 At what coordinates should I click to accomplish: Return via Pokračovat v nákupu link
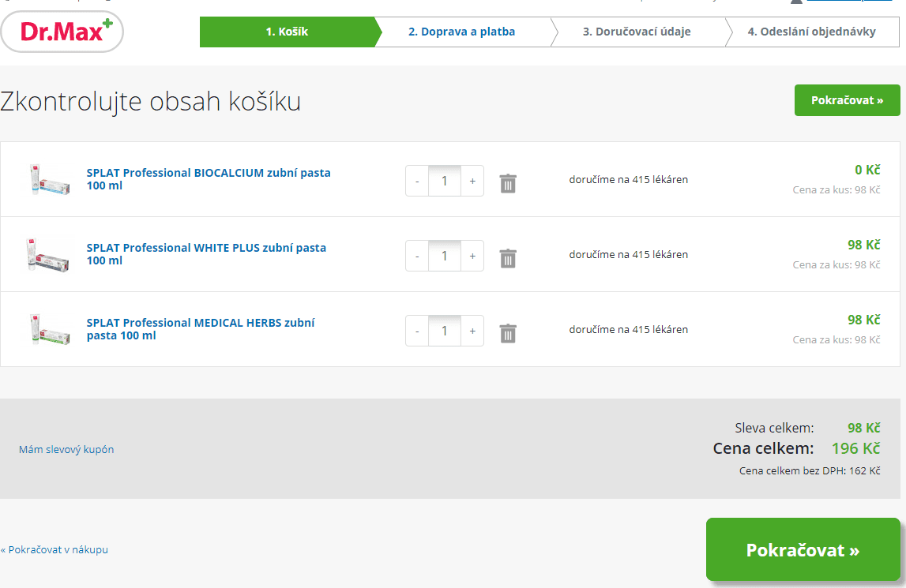coord(55,549)
